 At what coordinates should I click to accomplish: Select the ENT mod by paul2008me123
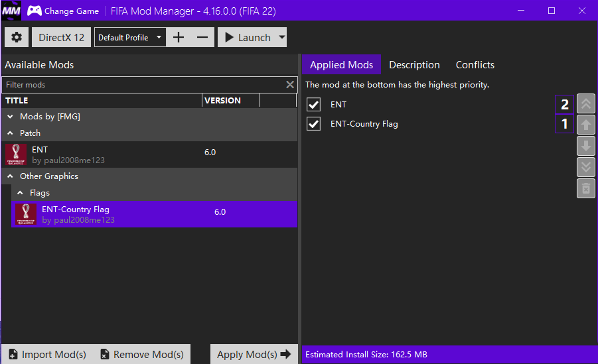pos(149,154)
